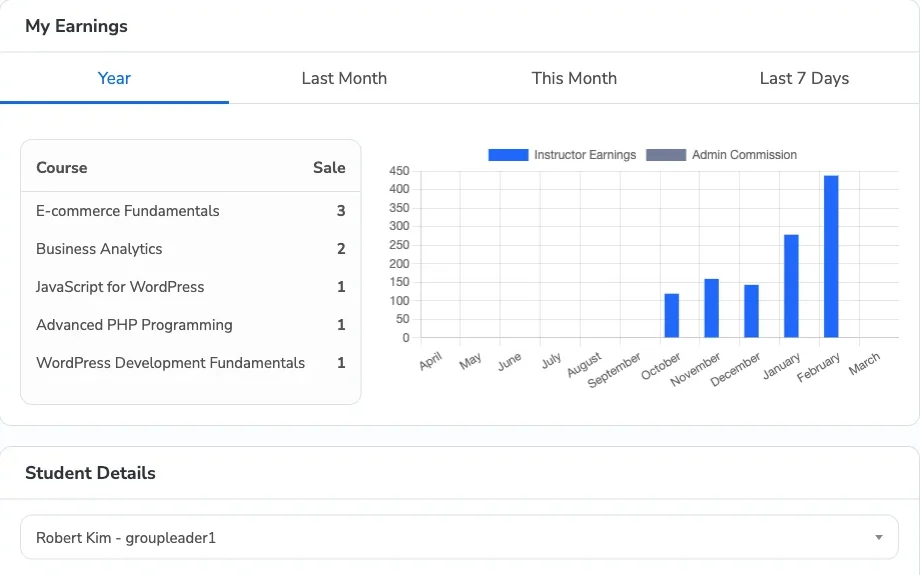Viewport: 920px width, 575px height.
Task: Click sale count 2 for Business Analytics
Action: (x=341, y=249)
